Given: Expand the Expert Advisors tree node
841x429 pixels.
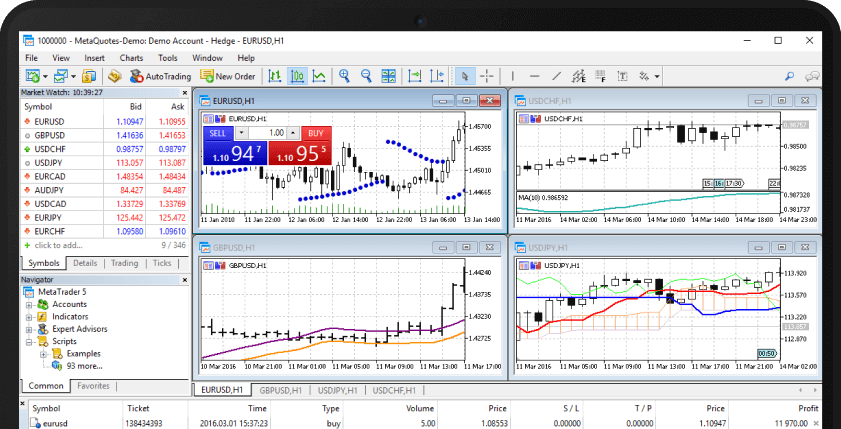Looking at the screenshot, I should click(29, 329).
